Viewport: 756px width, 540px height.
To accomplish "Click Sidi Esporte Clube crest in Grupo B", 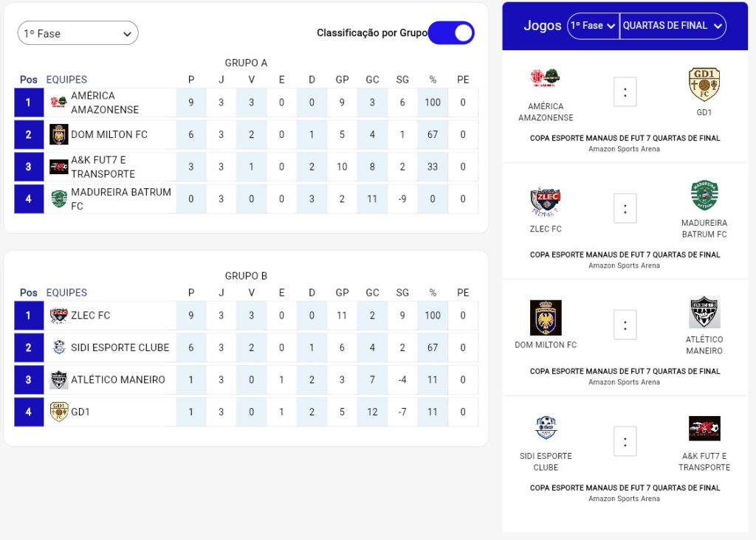I will (x=59, y=347).
